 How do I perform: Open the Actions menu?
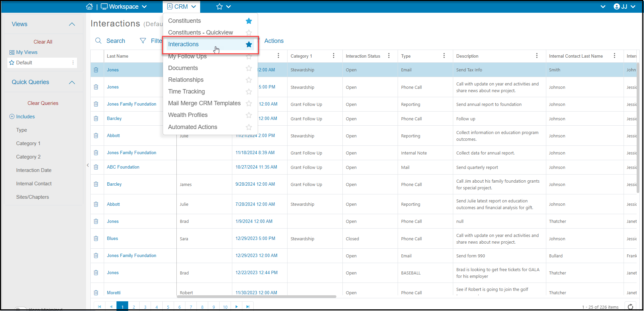coord(274,41)
